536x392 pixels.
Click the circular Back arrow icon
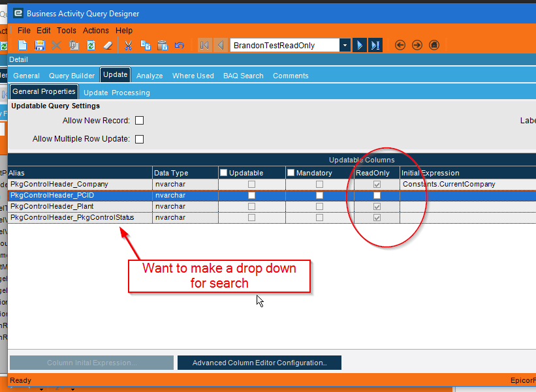(400, 45)
